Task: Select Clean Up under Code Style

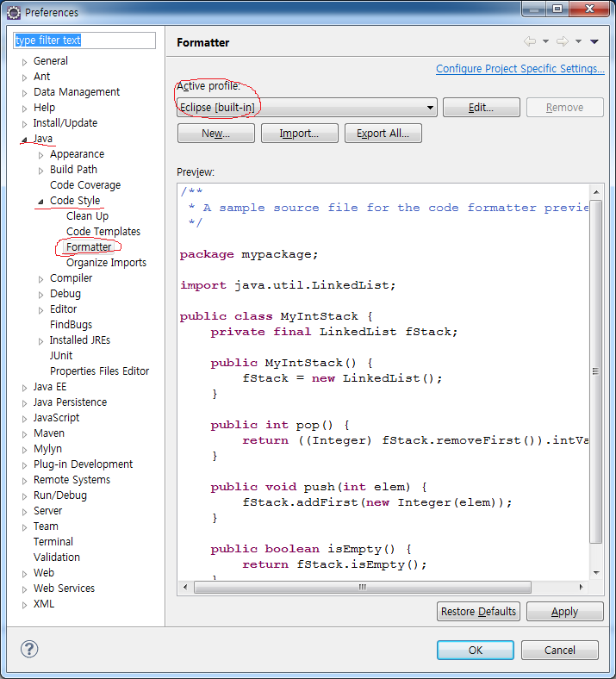Action: pyautogui.click(x=87, y=216)
